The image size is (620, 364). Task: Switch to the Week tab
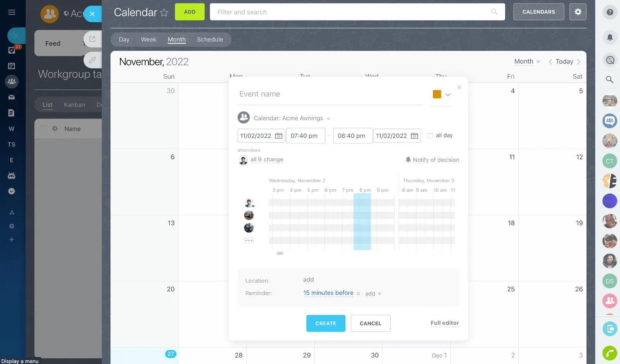(148, 39)
